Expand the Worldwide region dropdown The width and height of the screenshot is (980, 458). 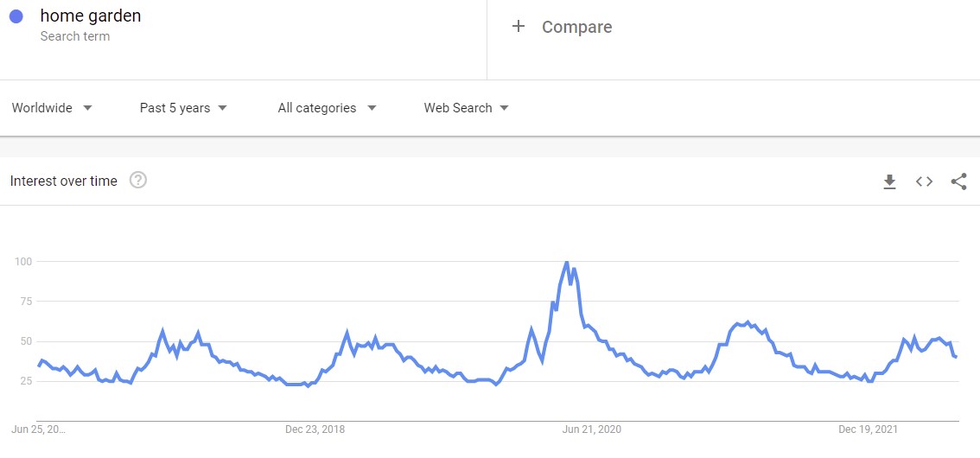point(52,108)
